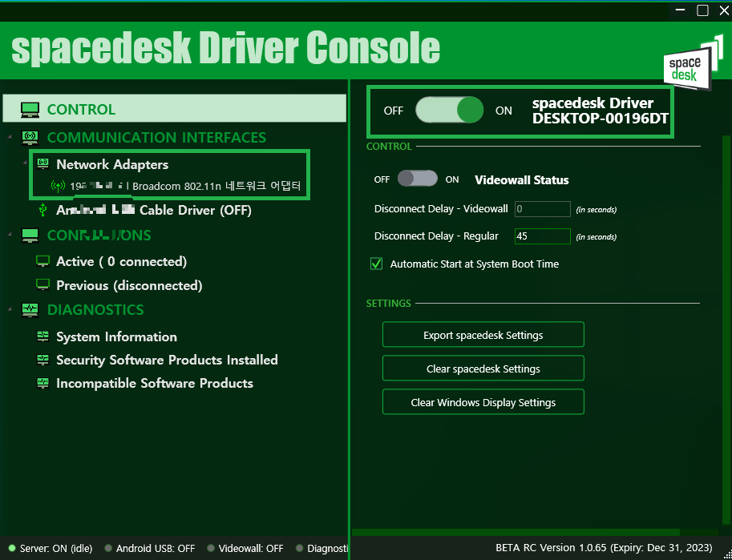Click the Connections monitor icon
Image resolution: width=732 pixels, height=560 pixels.
pyautogui.click(x=30, y=236)
